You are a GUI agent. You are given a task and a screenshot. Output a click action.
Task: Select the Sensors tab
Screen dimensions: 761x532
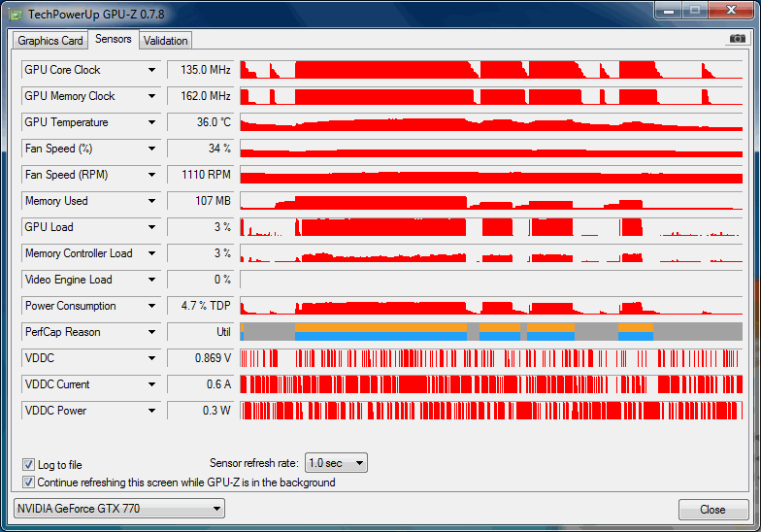pyautogui.click(x=113, y=39)
